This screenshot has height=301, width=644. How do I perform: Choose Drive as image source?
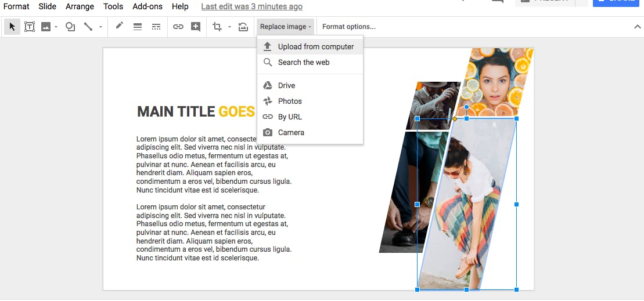click(310, 86)
